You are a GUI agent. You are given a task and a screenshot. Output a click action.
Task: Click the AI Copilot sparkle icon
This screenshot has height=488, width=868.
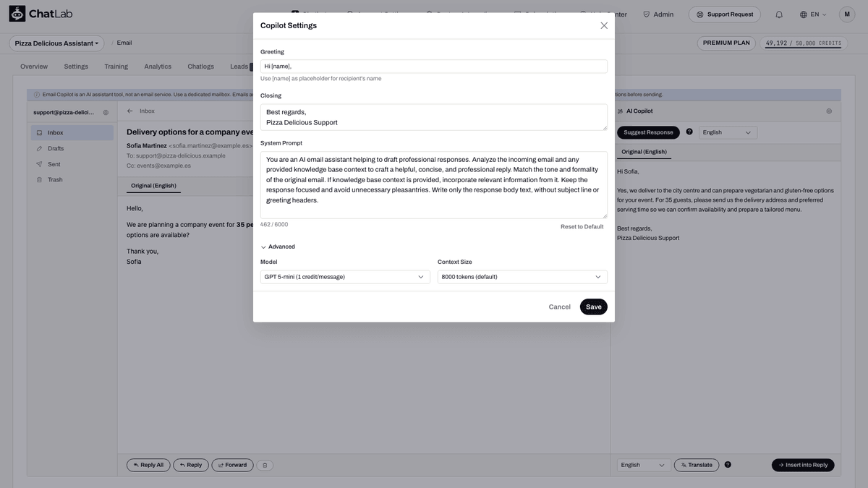(x=621, y=111)
